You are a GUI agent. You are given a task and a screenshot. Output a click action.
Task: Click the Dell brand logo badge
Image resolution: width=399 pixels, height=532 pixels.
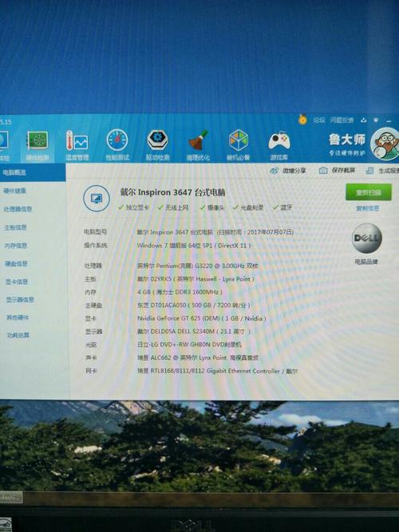click(366, 238)
